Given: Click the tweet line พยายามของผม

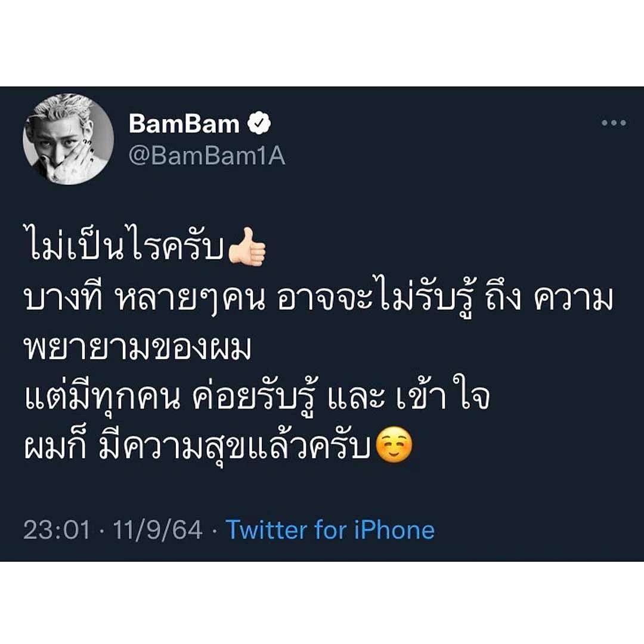Looking at the screenshot, I should [x=138, y=348].
